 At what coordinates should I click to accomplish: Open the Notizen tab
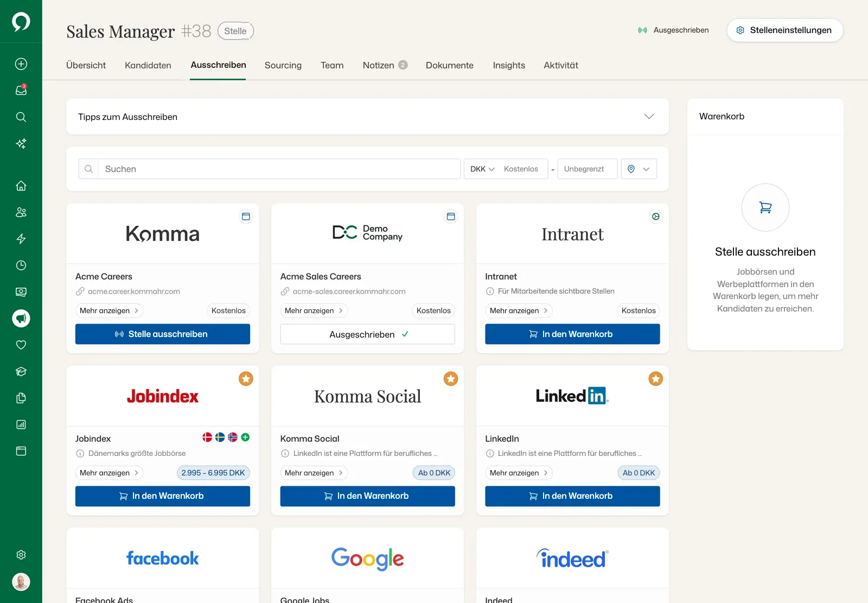385,65
